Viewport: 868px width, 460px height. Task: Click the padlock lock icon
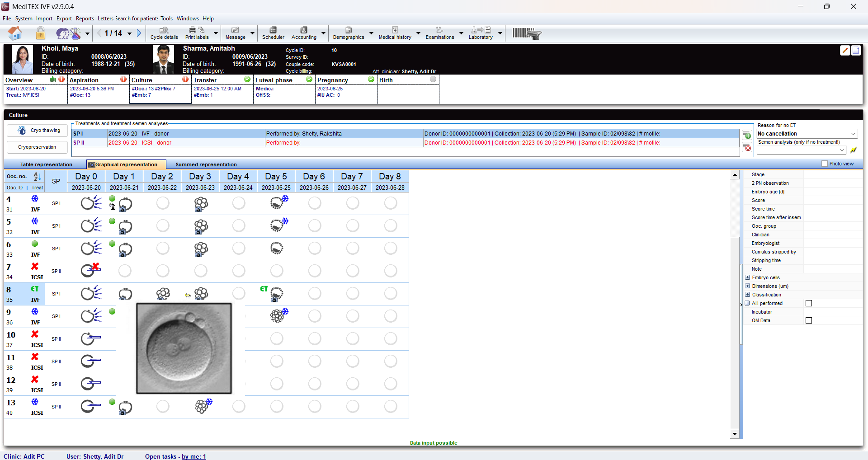(x=41, y=33)
